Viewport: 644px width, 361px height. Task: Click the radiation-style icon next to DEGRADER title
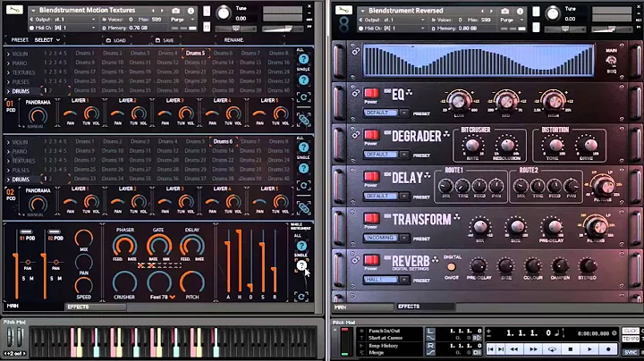446,134
